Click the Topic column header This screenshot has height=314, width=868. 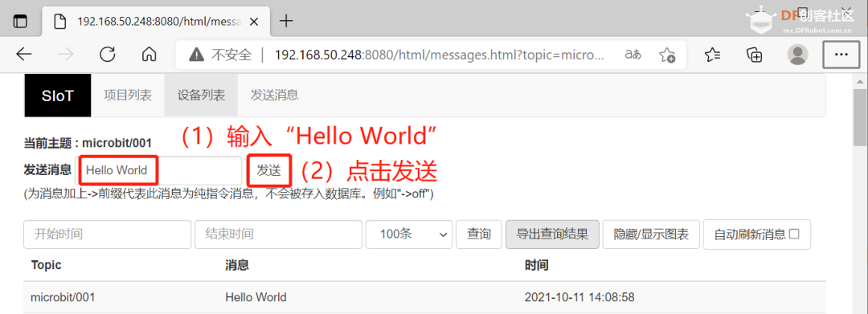46,265
